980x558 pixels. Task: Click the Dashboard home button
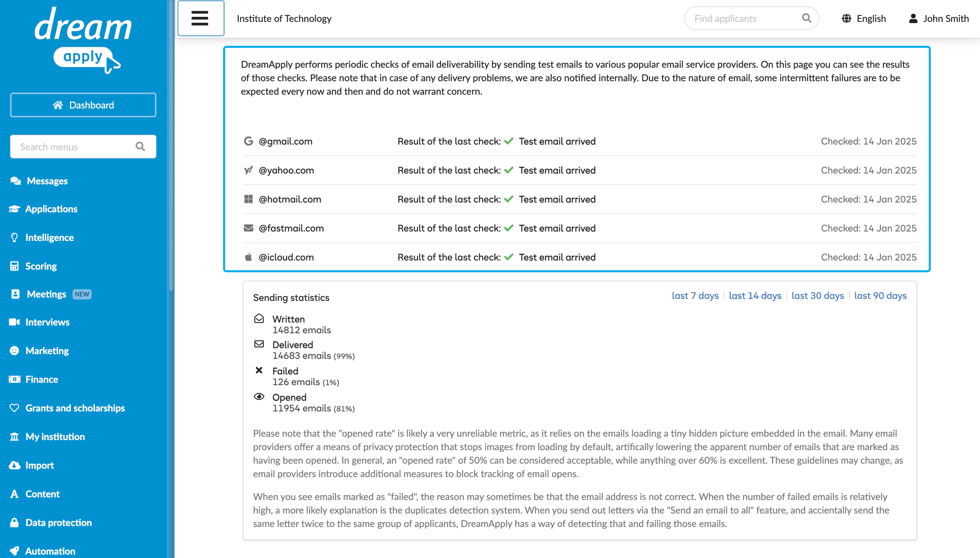[83, 104]
